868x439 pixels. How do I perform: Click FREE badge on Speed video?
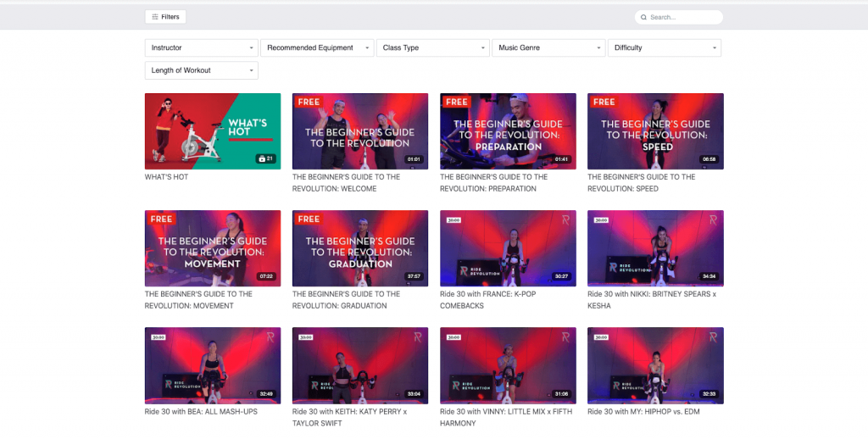(x=604, y=102)
